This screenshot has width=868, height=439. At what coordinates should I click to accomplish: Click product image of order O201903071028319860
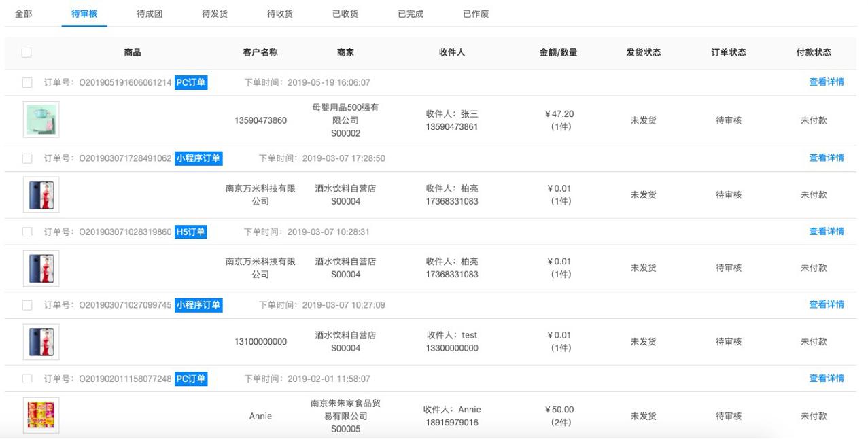(41, 268)
